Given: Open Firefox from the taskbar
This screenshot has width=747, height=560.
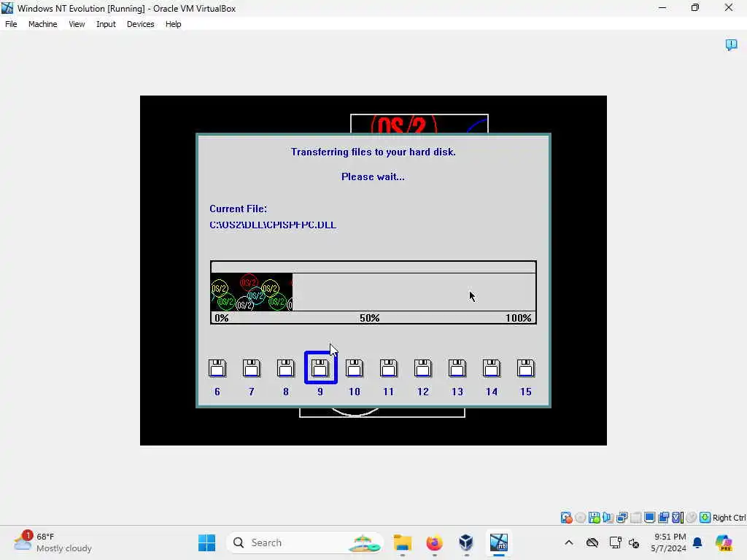Looking at the screenshot, I should tap(434, 542).
